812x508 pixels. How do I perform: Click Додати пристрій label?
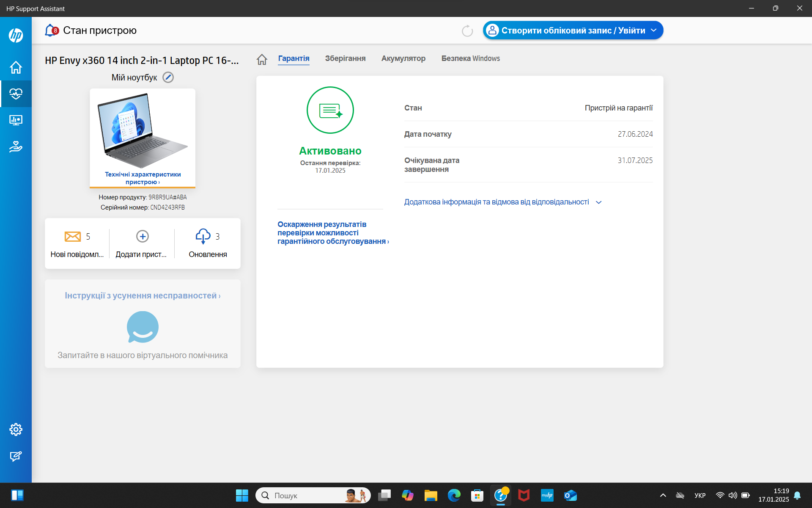pos(141,254)
